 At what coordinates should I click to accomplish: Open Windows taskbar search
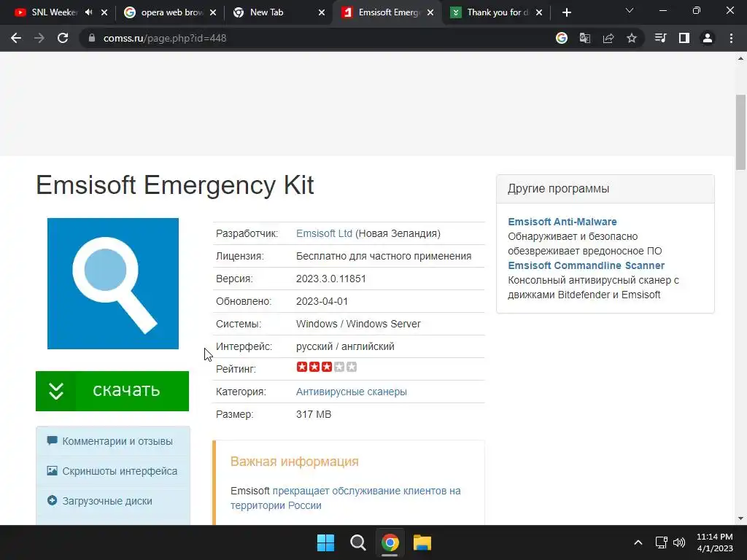(357, 542)
